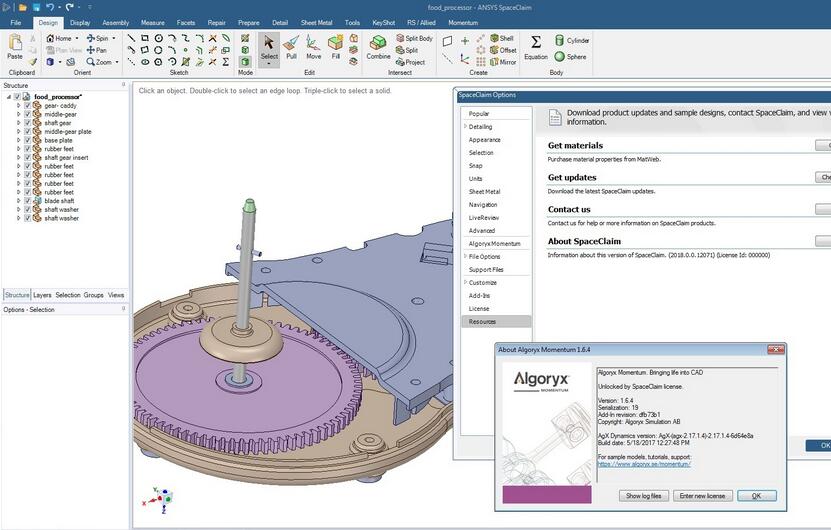The height and width of the screenshot is (530, 831).
Task: Click the Origin axes creation icon
Action: 465,58
